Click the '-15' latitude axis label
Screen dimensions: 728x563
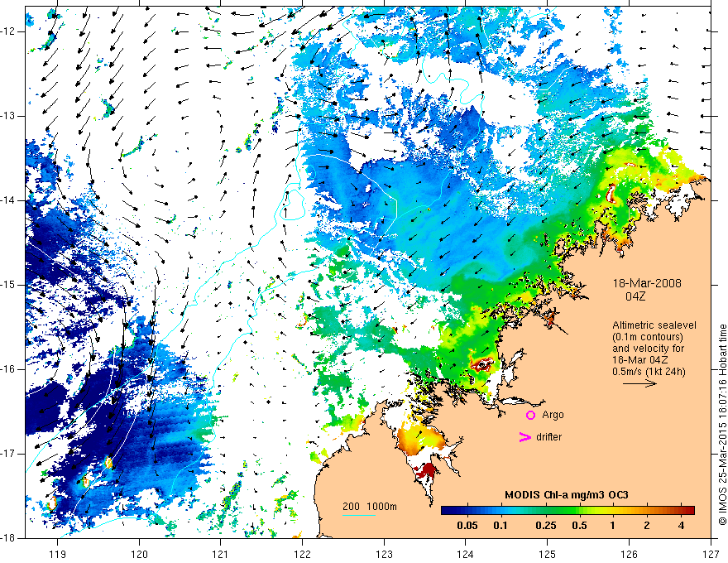point(7,285)
